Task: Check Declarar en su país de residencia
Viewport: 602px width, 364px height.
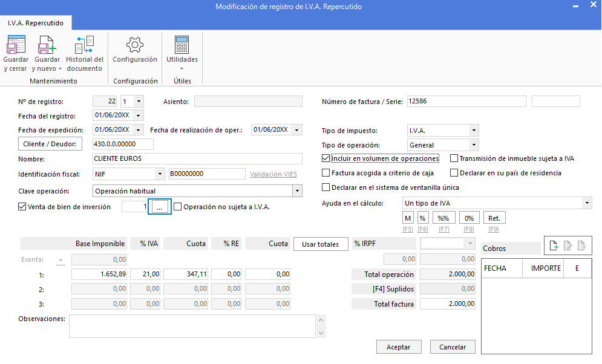Action: click(x=454, y=173)
